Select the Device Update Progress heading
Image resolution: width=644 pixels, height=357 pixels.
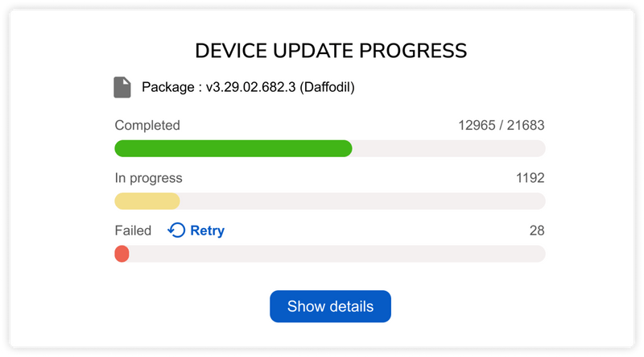click(x=331, y=51)
